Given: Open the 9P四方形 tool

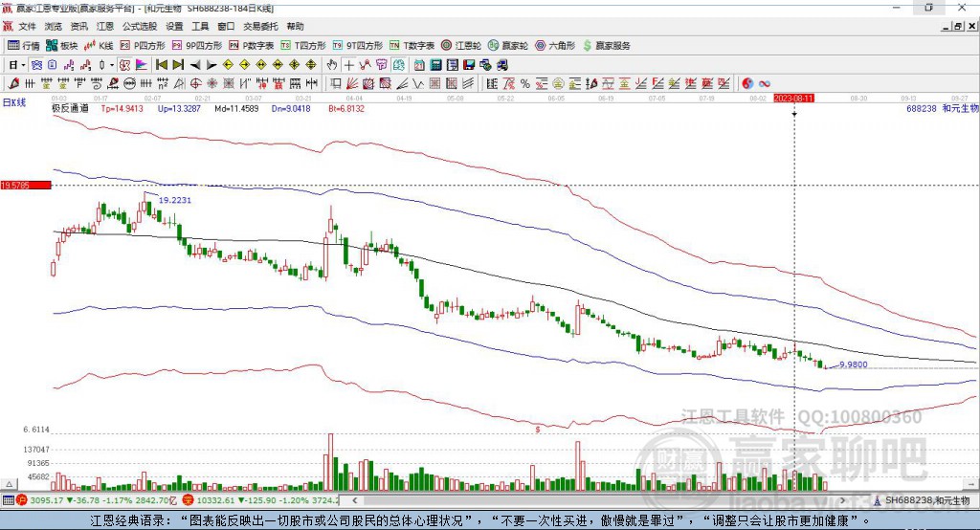Looking at the screenshot, I should click(197, 46).
